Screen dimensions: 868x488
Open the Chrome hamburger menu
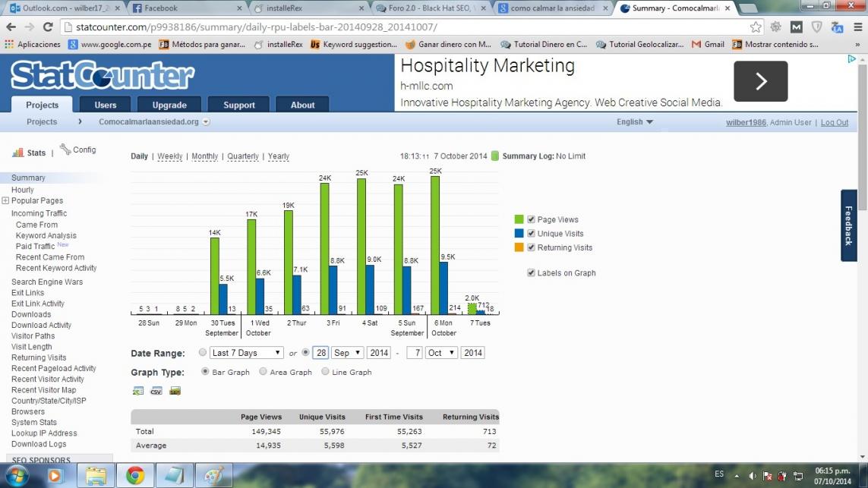tap(857, 27)
